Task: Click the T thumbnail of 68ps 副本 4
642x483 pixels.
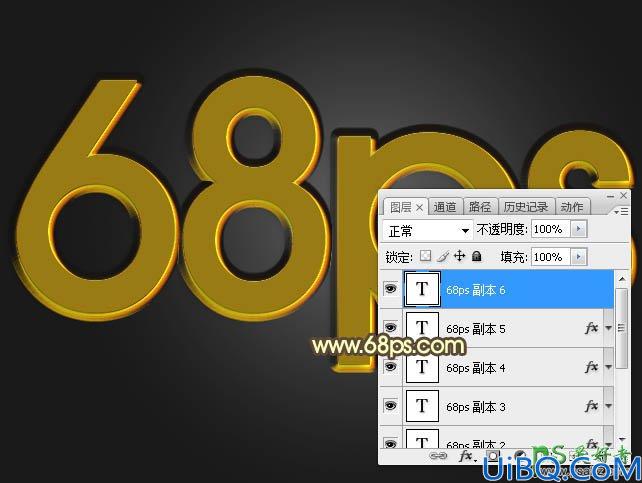Action: point(422,366)
